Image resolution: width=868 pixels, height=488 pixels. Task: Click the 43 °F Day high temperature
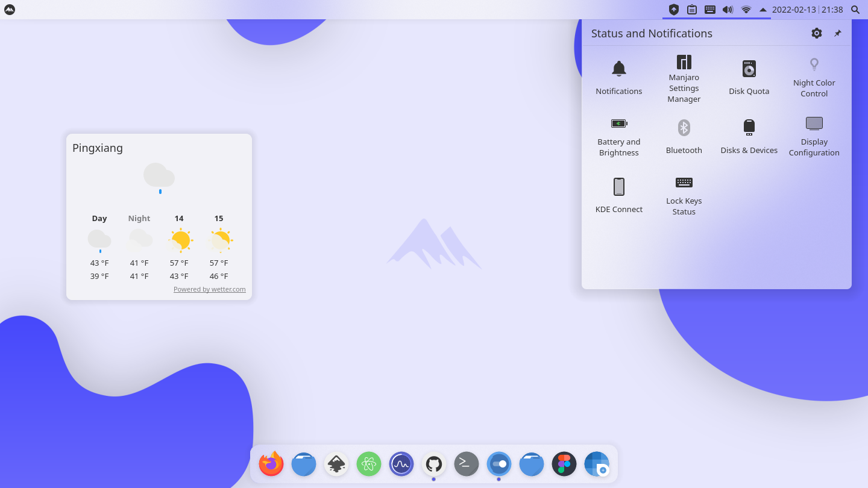99,263
